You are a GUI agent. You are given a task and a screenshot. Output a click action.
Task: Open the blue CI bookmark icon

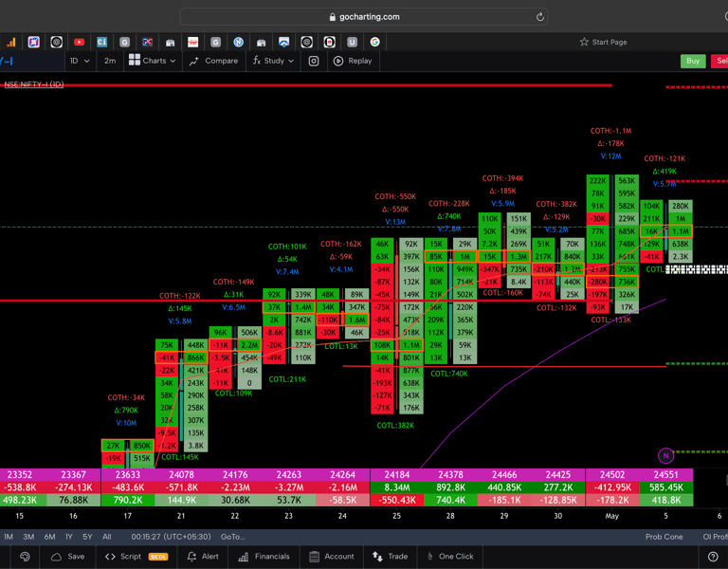[x=101, y=43]
